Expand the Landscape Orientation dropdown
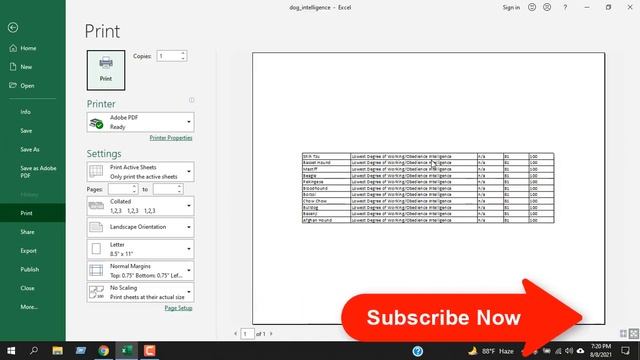Viewport: 640px width, 360px height. [140, 227]
